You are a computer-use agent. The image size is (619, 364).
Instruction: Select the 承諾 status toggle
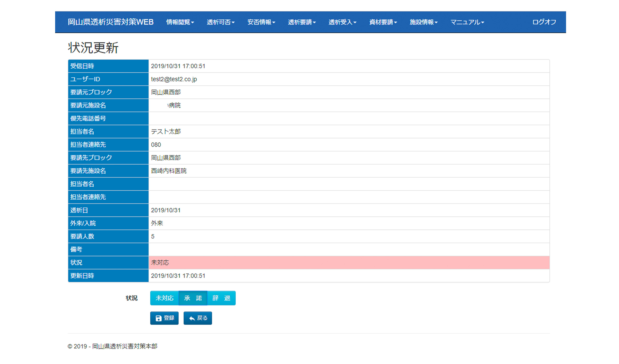[193, 298]
